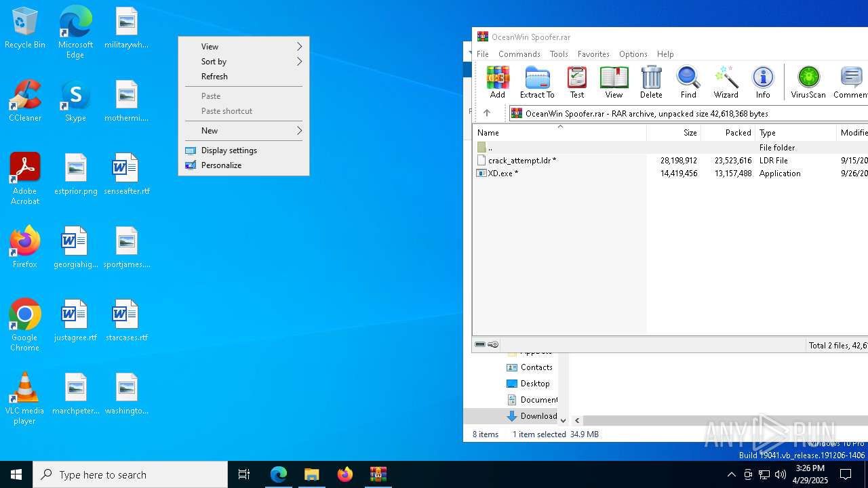Sort the archive list by the Packed column
The width and height of the screenshot is (868, 488).
(728, 133)
